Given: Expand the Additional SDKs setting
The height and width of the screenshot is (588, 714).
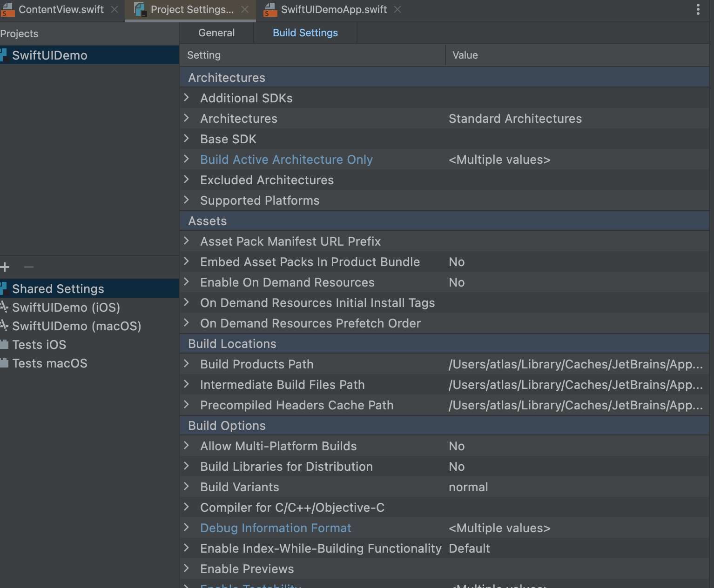Looking at the screenshot, I should click(187, 98).
